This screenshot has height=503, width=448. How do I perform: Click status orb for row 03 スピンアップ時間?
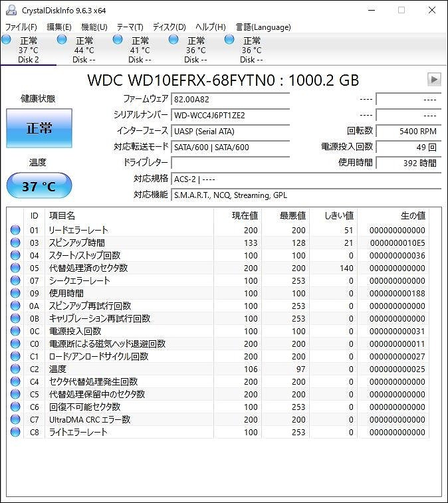[15, 243]
